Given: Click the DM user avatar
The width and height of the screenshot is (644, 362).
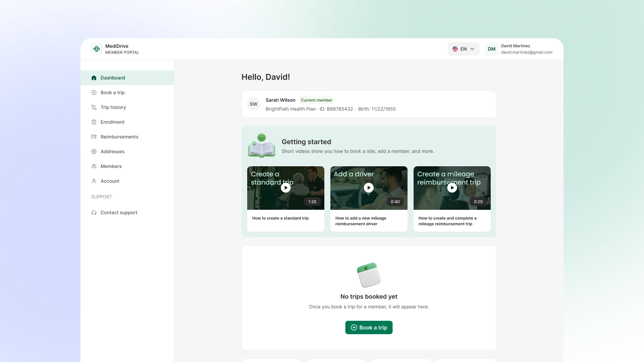Looking at the screenshot, I should 492,49.
